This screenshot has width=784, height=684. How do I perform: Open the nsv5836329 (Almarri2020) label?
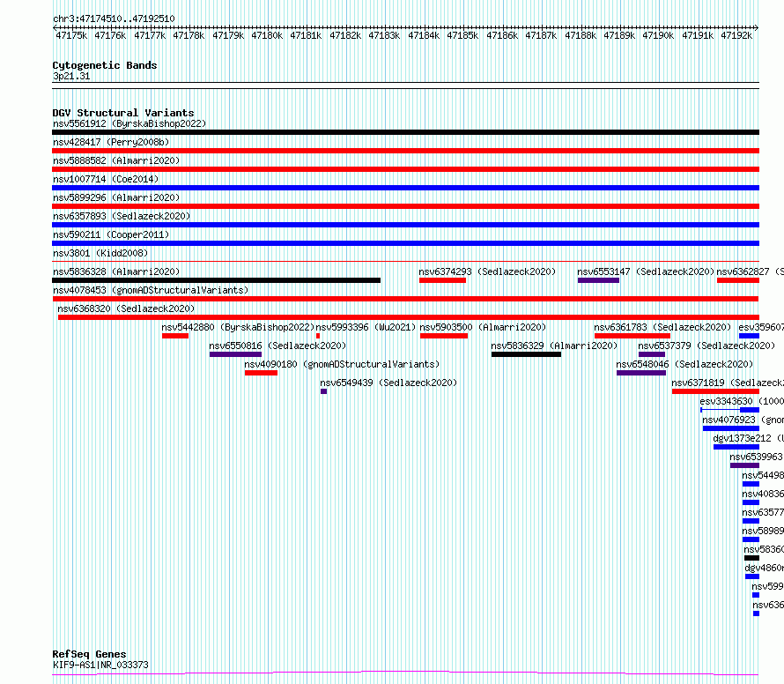tap(554, 346)
